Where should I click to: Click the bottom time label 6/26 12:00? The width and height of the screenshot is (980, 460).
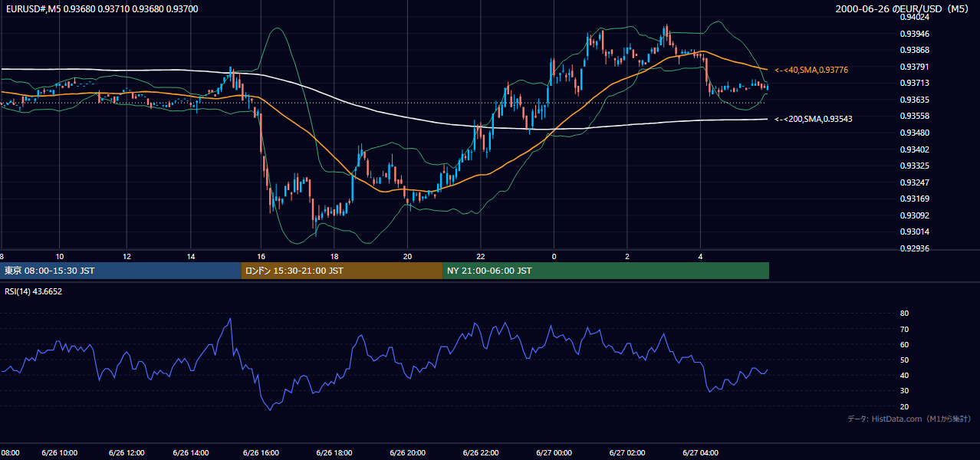tap(127, 453)
